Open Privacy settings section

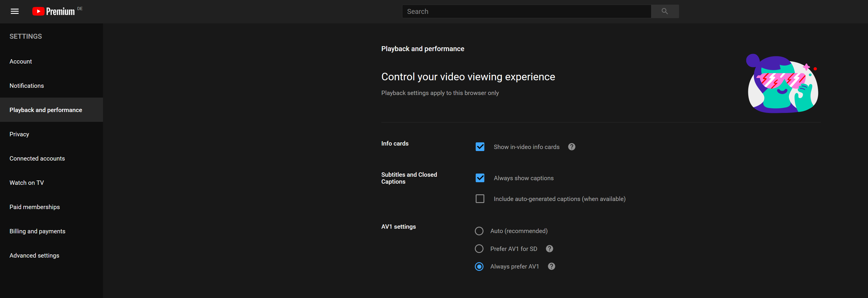19,134
